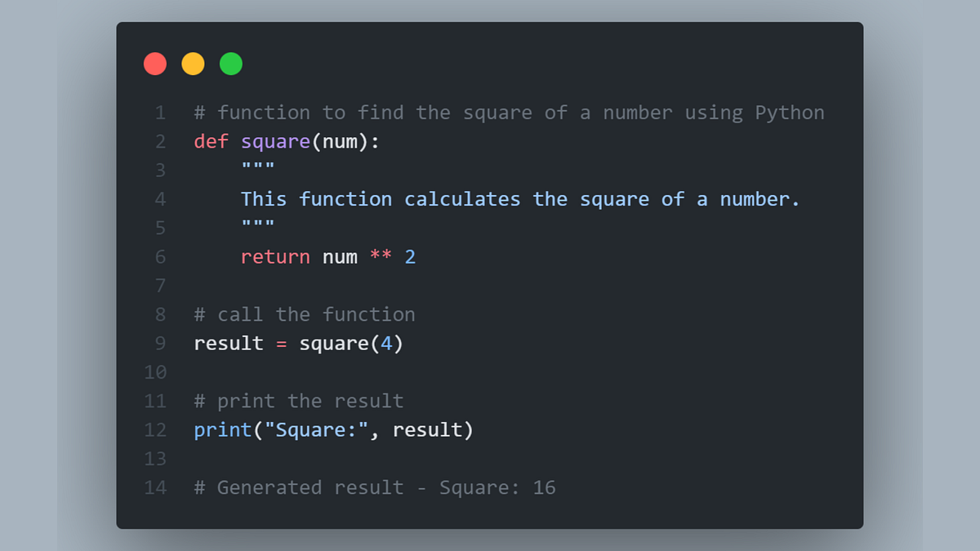Click the green maximize dot
Viewport: 980px width, 551px height.
(231, 64)
